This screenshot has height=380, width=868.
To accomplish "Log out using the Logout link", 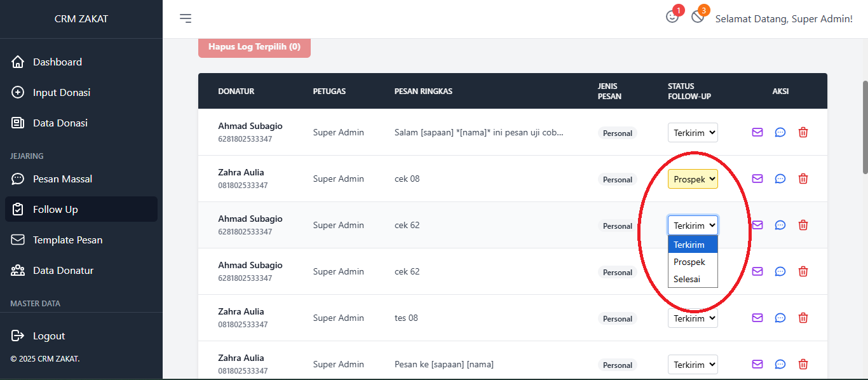I will (x=49, y=336).
